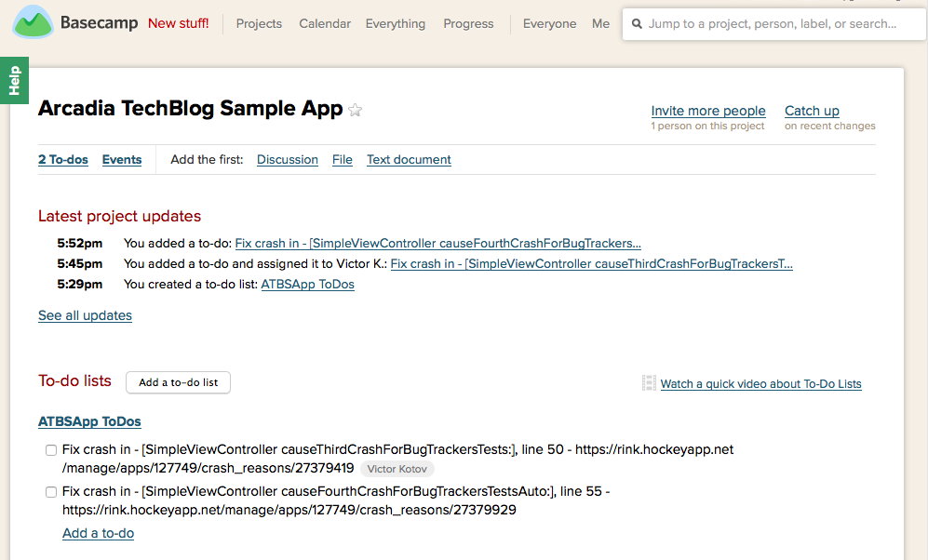
Task: Check off the causeThirdCrash to-do checkbox
Action: (x=51, y=450)
